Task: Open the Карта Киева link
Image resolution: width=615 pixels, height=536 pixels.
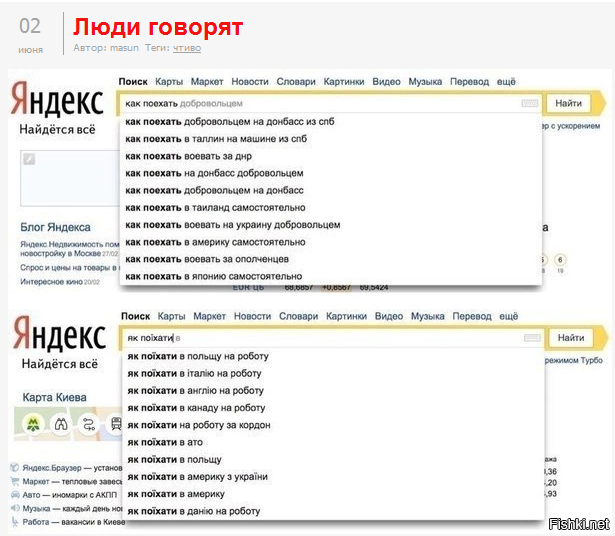Action: click(x=55, y=397)
